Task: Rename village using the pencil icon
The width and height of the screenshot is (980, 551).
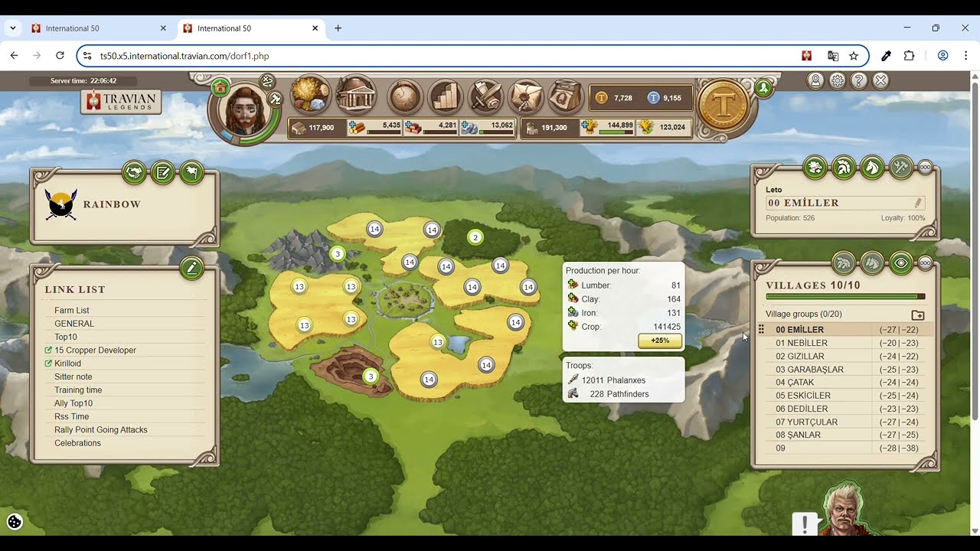Action: (x=918, y=203)
